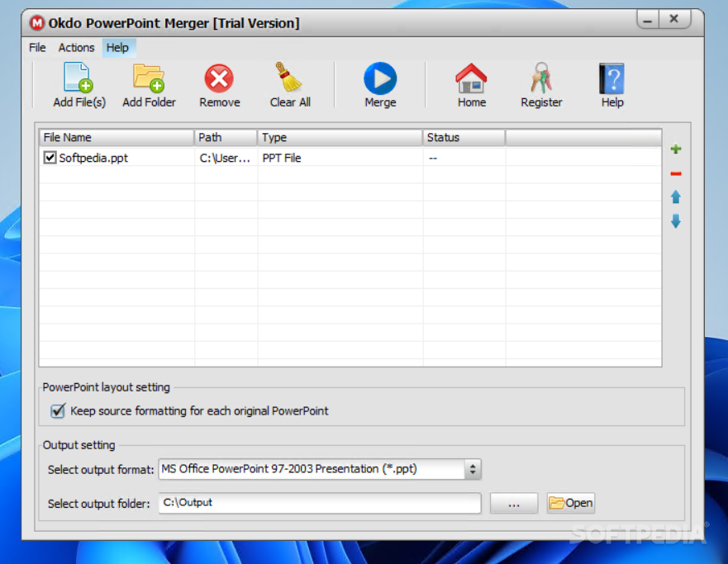
Task: Select the Softpedia.ppt file name
Action: (93, 158)
